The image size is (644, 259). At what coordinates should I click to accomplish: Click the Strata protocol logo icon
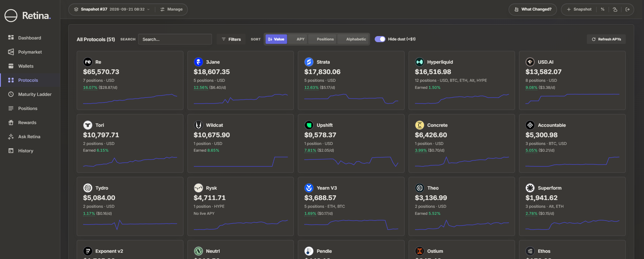point(309,62)
